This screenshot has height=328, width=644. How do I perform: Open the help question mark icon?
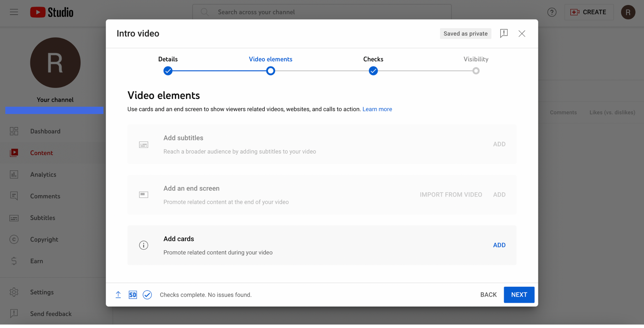tap(552, 12)
